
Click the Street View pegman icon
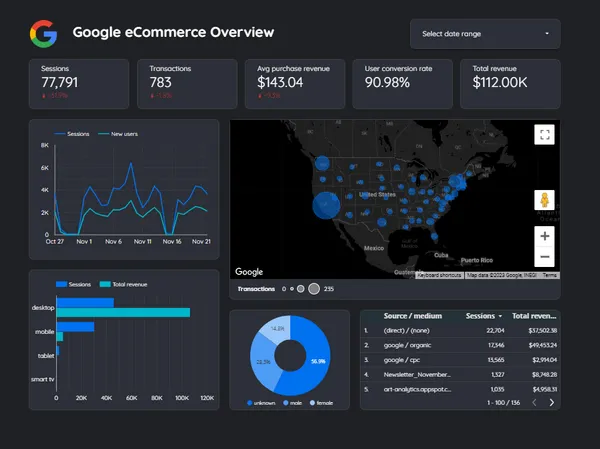544,200
